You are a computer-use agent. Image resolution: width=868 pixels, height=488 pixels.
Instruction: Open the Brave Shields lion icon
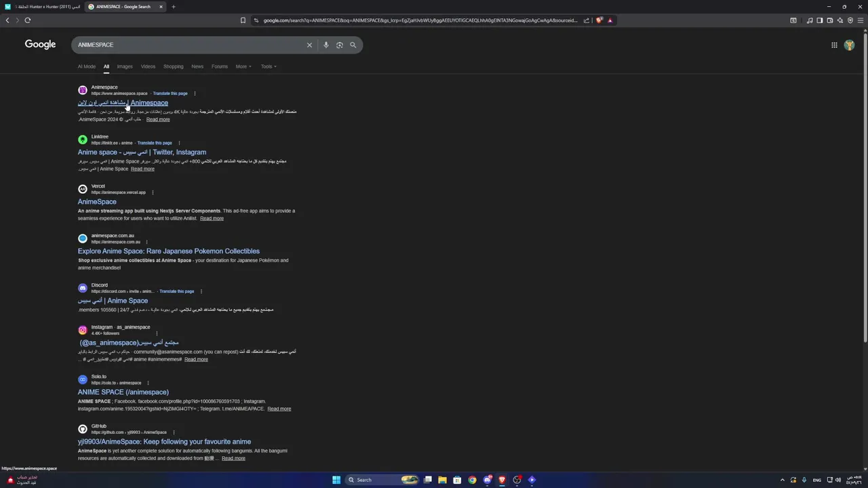(599, 20)
